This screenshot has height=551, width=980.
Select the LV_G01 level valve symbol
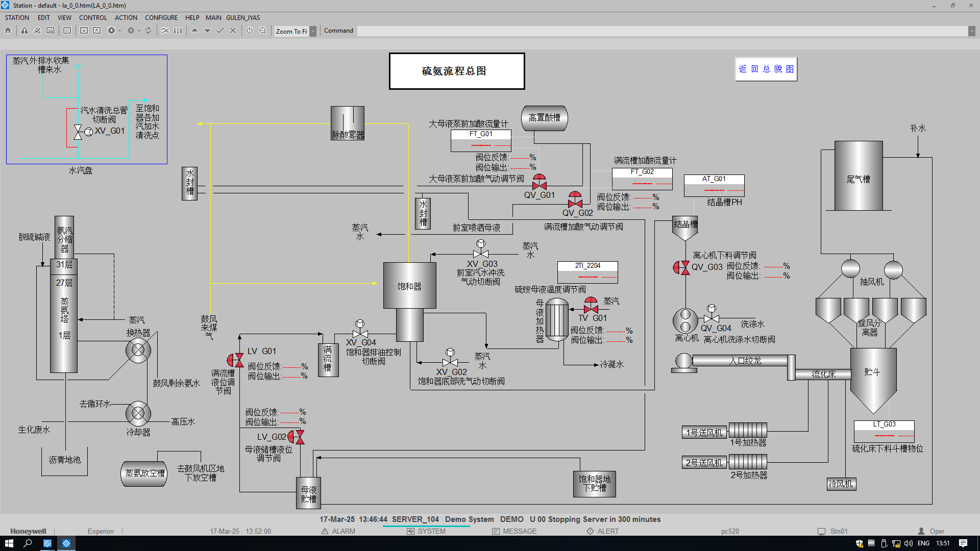coord(235,360)
